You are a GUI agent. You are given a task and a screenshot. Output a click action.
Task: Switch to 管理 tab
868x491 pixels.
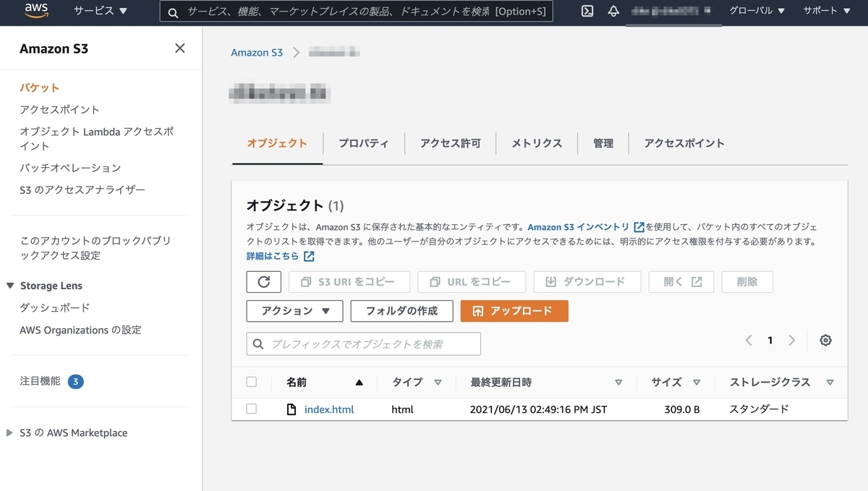[x=603, y=143]
